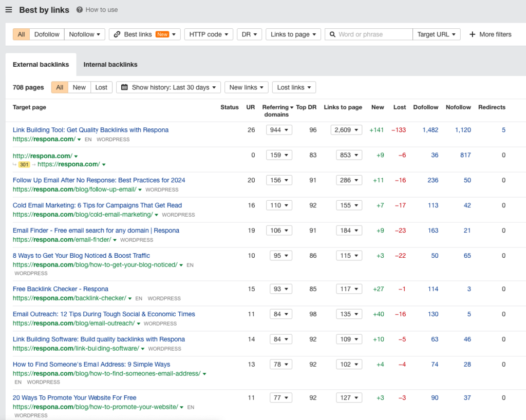Toggle the New pages filter
The width and height of the screenshot is (526, 420).
click(79, 87)
